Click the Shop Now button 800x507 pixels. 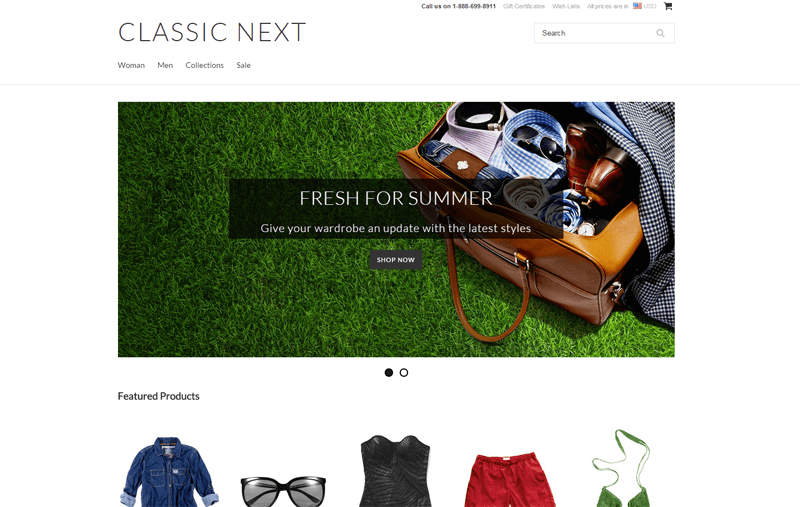pos(396,260)
